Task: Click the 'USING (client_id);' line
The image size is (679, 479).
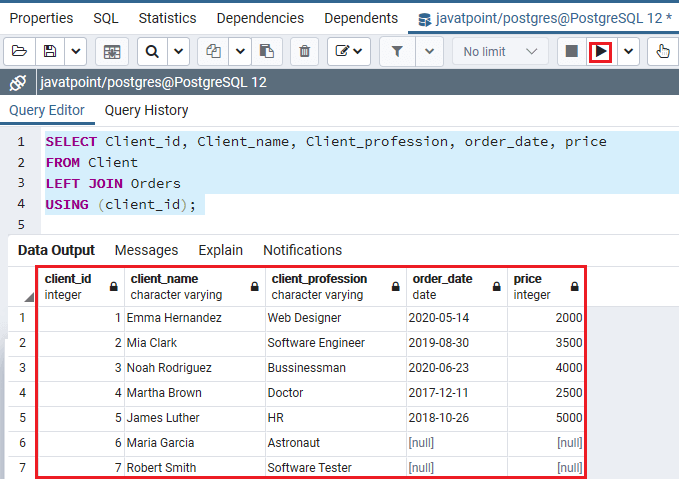Action: click(121, 204)
